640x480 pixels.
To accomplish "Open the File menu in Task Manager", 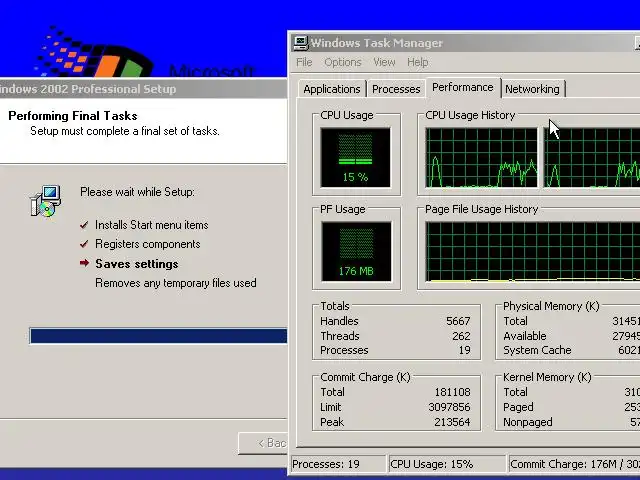I will pyautogui.click(x=304, y=62).
